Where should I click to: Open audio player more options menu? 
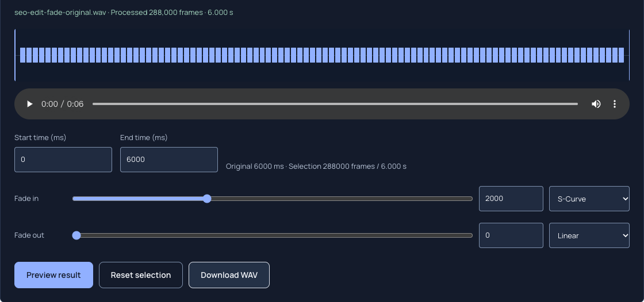[x=615, y=104]
